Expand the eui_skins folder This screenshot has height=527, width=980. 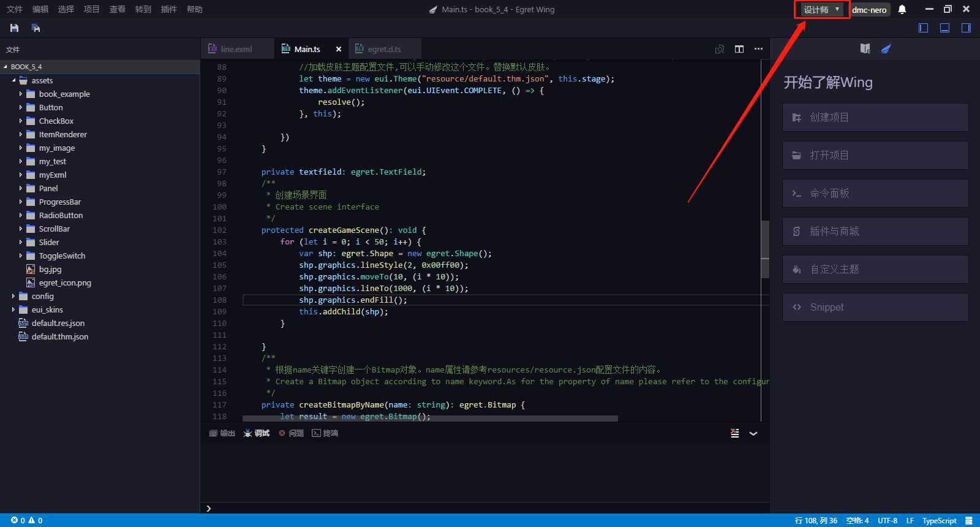pyautogui.click(x=13, y=309)
